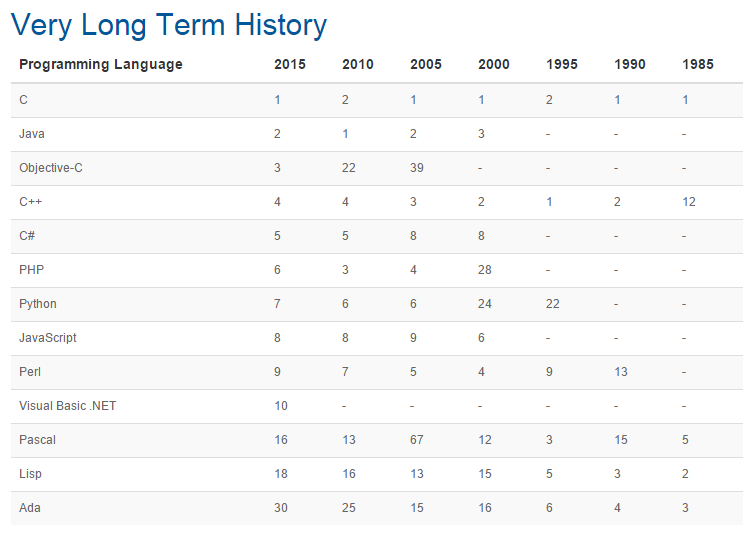Click the Very Long Term History heading
The height and width of the screenshot is (536, 755).
point(169,26)
